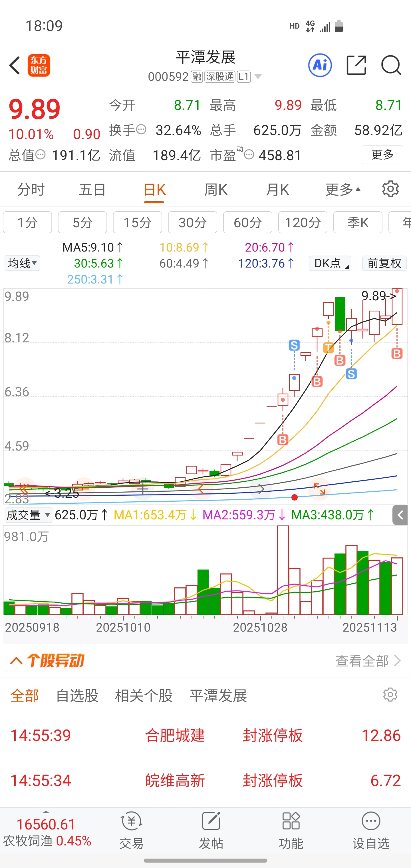Viewport: 411px width, 868px height.
Task: Open 个股异动 settings gear icon
Action: (390, 694)
